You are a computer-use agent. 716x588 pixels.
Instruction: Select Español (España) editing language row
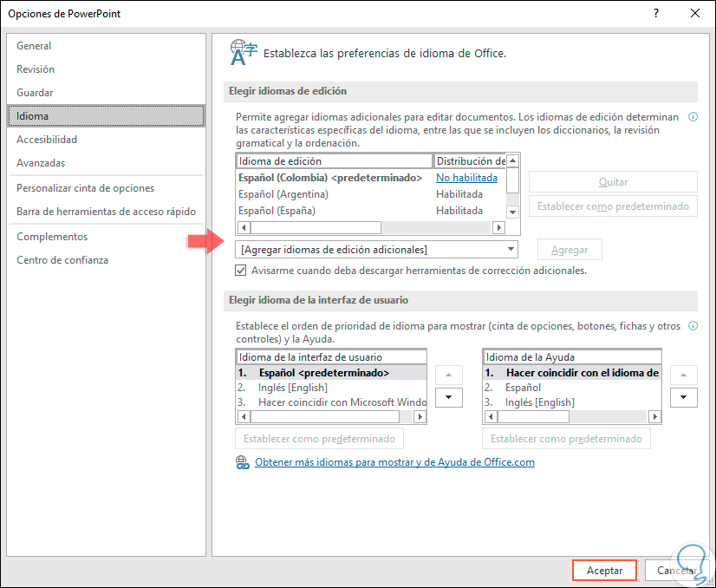click(x=371, y=211)
